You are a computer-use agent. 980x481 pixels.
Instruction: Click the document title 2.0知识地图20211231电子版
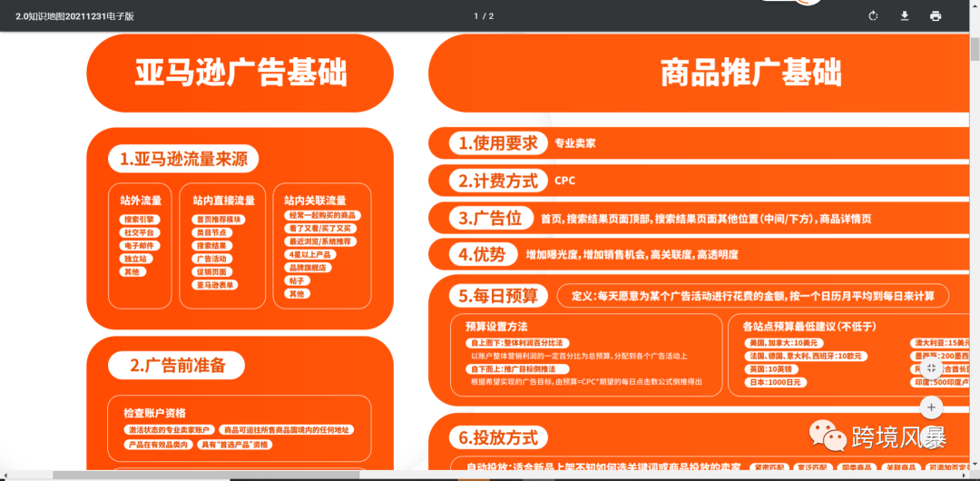click(x=74, y=16)
